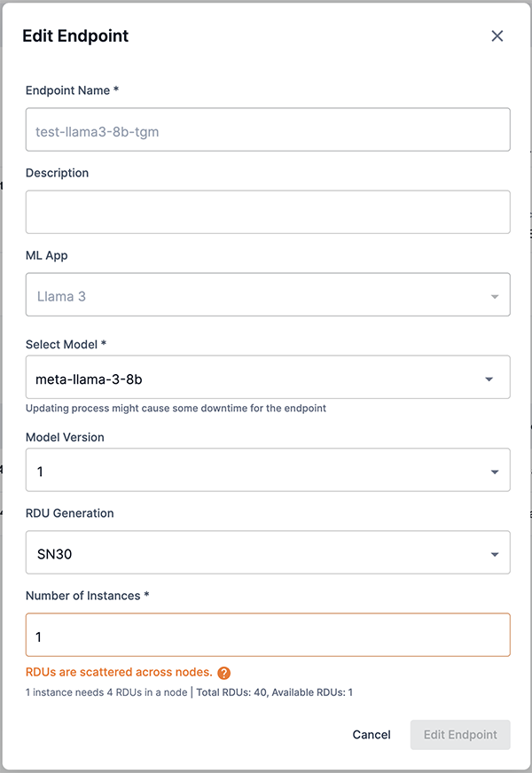This screenshot has width=532, height=773.
Task: Click the Select Model field label
Action: click(66, 344)
